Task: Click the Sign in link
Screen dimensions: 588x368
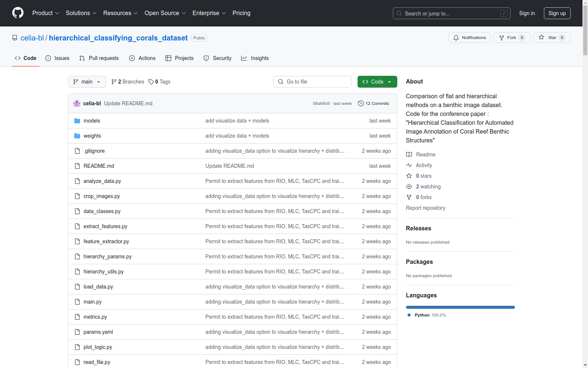Action: (527, 13)
